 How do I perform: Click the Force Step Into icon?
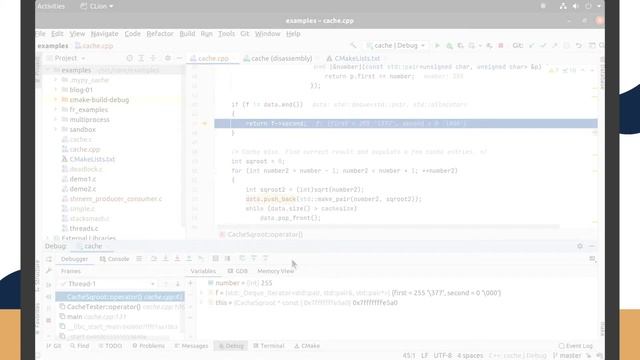tap(177, 259)
